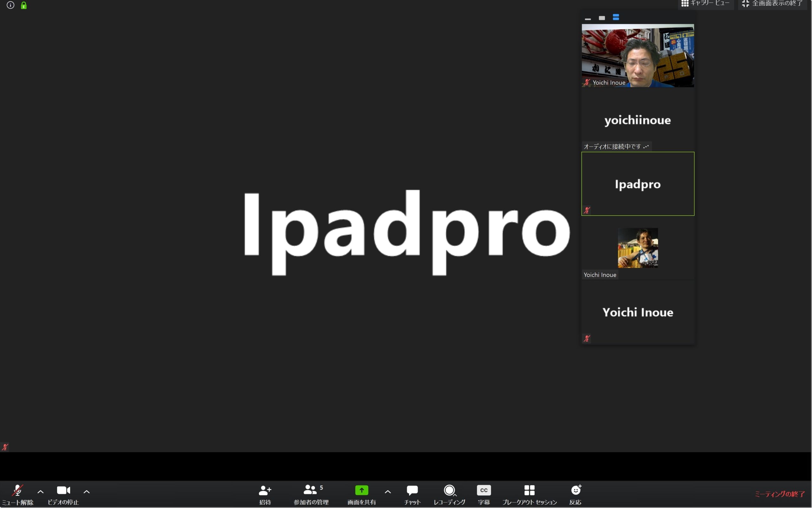Screen dimensions: 812x508
Task: Open 参加者の管理 participants panel
Action: (311, 495)
